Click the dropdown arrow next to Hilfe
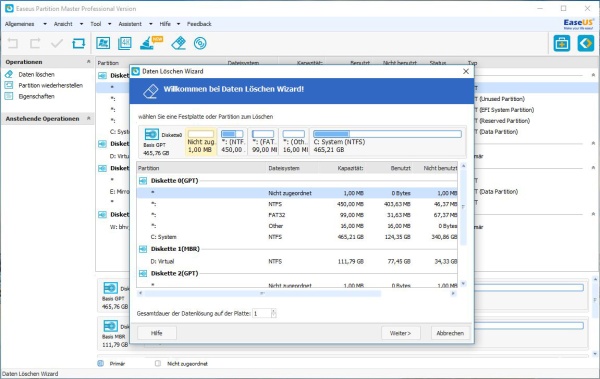Screen dimensions: 600x379 (178, 24)
